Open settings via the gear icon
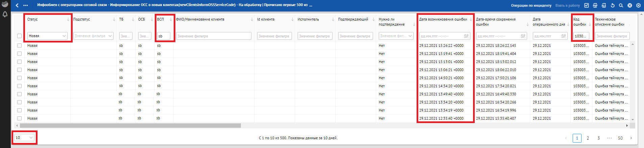The image size is (644, 148). click(638, 5)
